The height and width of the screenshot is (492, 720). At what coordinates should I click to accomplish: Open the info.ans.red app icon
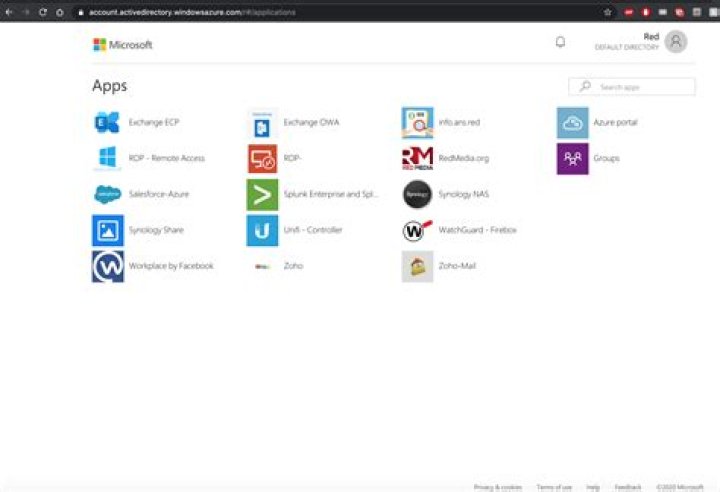[417, 123]
